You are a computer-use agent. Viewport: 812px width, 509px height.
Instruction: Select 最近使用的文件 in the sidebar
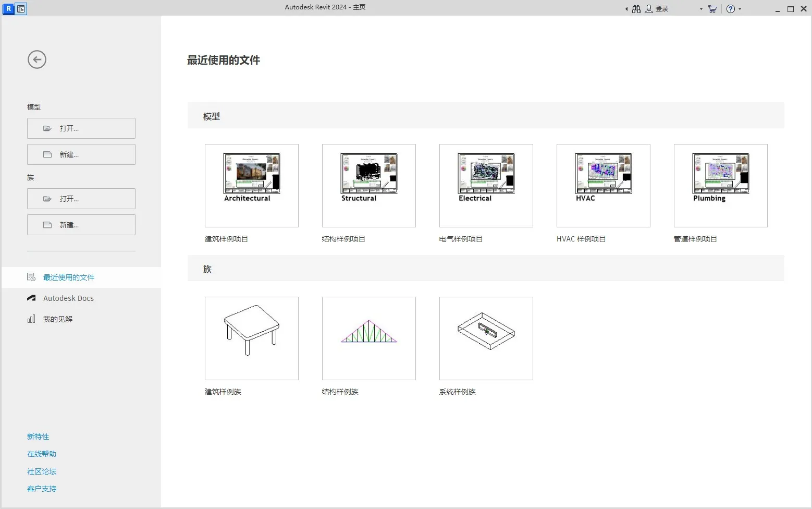(69, 277)
